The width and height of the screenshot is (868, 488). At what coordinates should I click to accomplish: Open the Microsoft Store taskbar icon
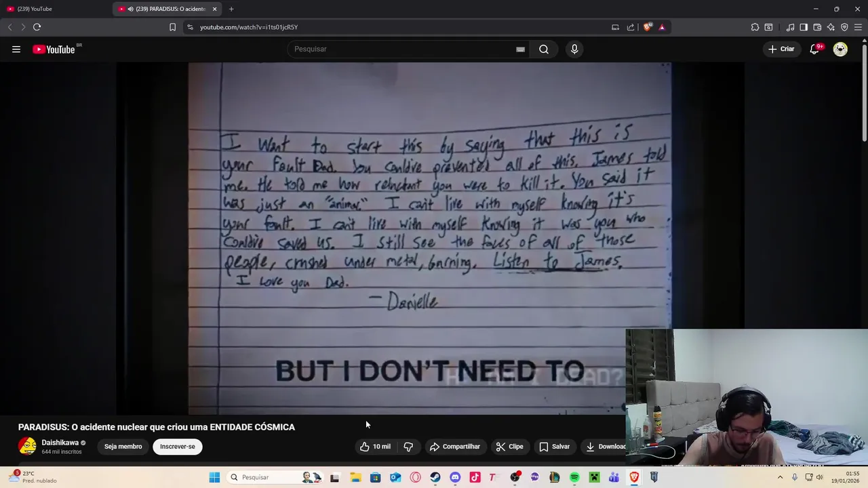pos(375,477)
